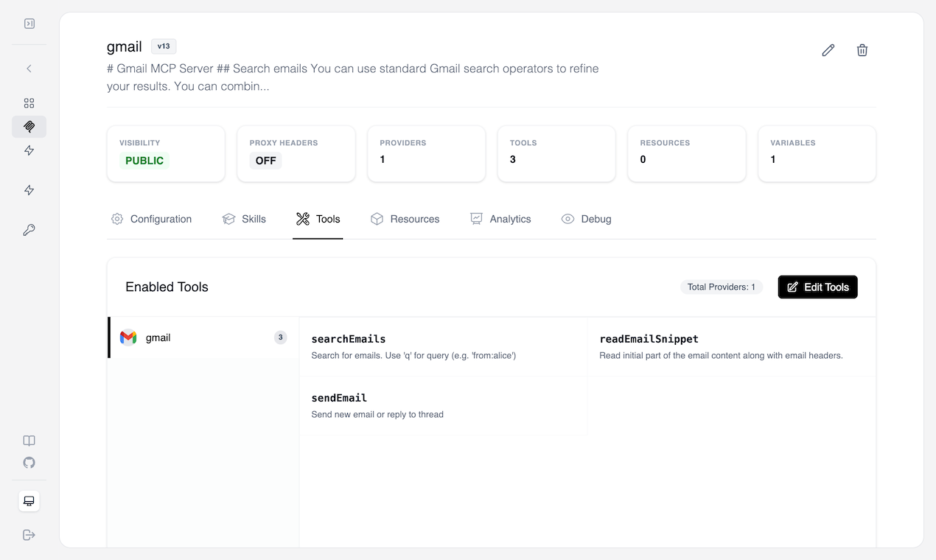Click the first lightning bolt sidebar icon
Screen dimensions: 936x560
pos(29,150)
